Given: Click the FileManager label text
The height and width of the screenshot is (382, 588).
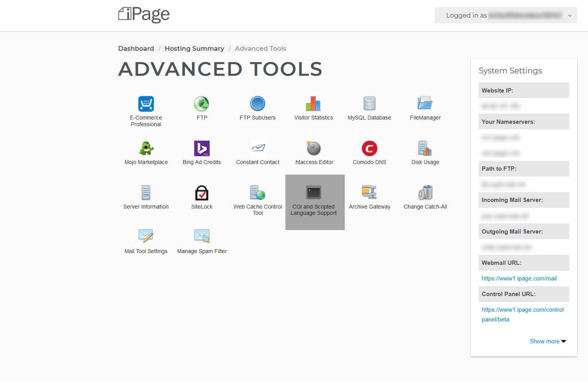Looking at the screenshot, I should point(425,118).
